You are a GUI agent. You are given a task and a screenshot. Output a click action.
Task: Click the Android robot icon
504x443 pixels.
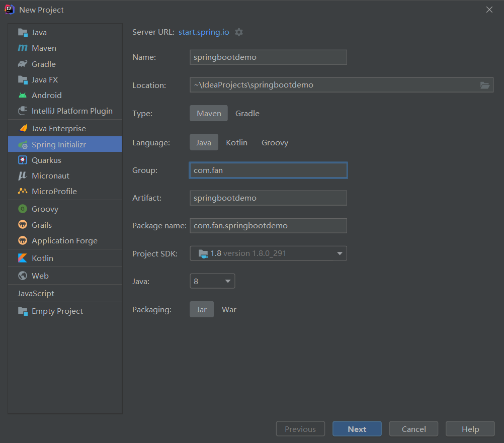[x=23, y=95]
